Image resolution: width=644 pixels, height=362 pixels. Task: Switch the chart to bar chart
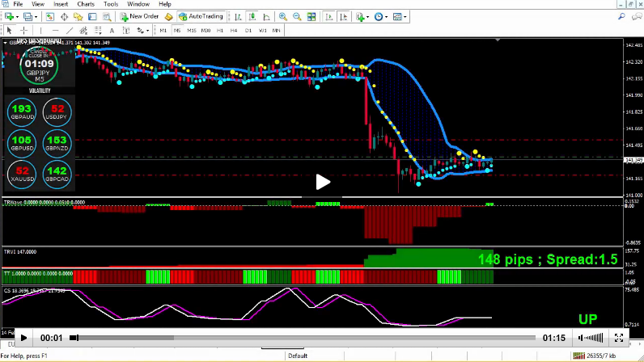pos(238,17)
